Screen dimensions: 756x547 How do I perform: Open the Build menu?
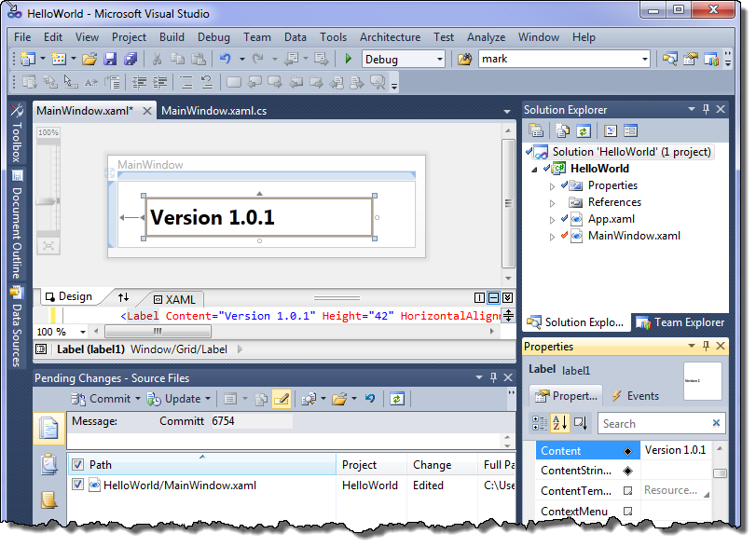click(x=172, y=37)
